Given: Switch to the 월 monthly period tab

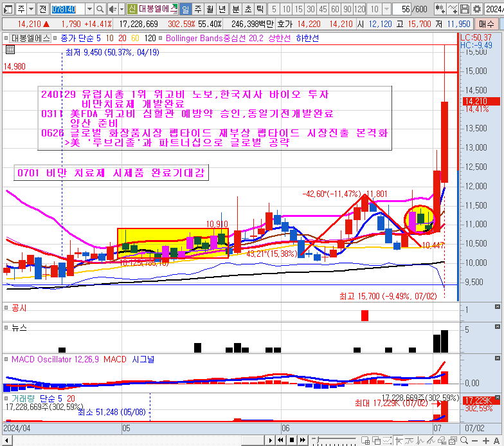Looking at the screenshot, I should click(210, 9).
